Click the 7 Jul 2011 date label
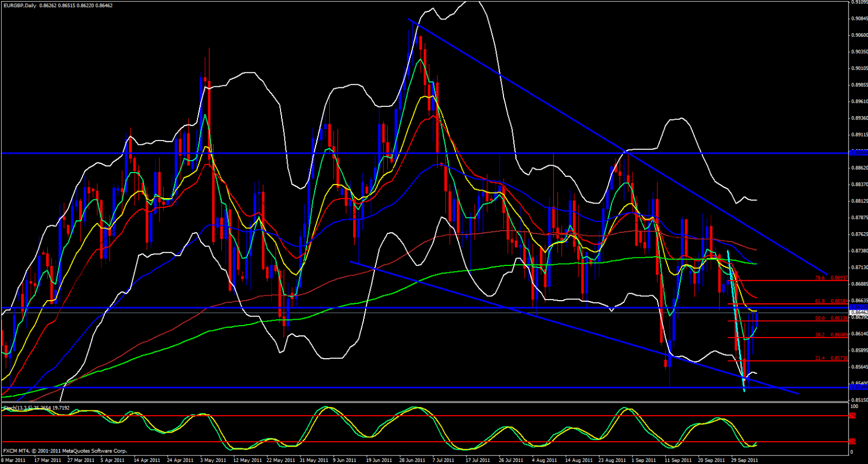Screen dimensions: 868x464 (443, 460)
